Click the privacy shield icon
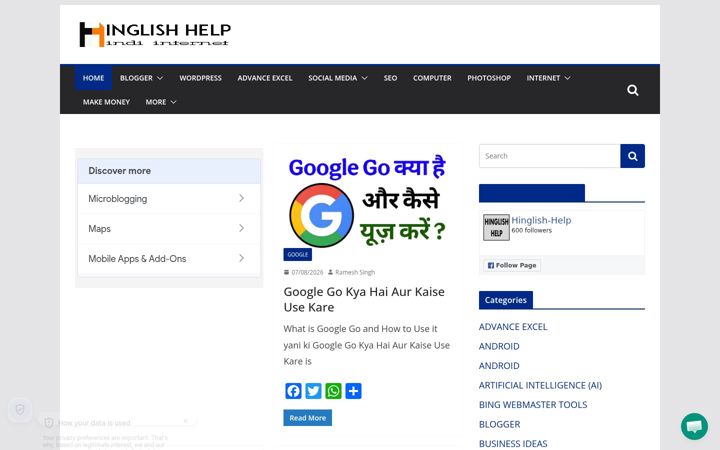Viewport: 720px width, 450px height. click(20, 409)
